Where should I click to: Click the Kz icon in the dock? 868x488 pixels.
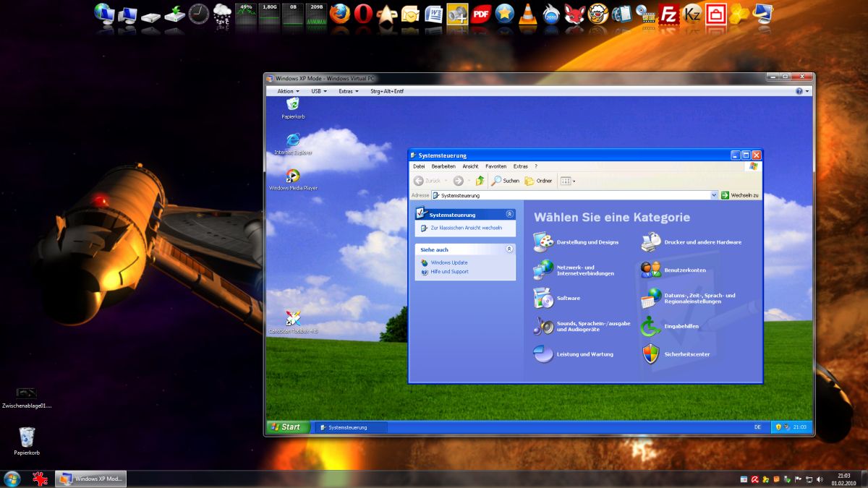pyautogui.click(x=693, y=13)
